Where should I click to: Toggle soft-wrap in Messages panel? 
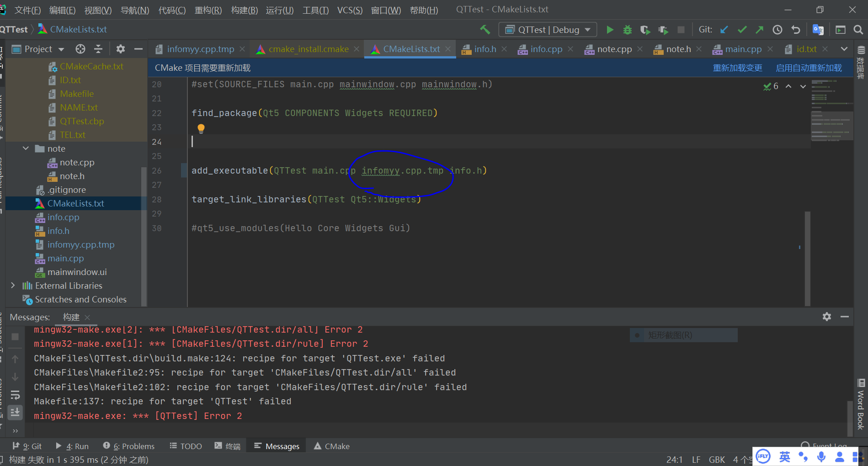point(15,395)
